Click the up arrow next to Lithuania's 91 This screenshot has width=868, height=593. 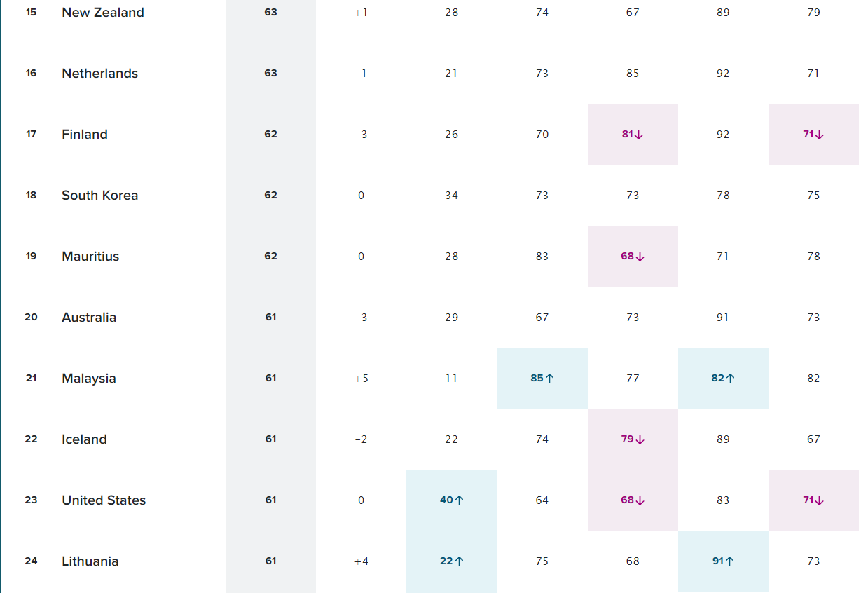pos(730,561)
